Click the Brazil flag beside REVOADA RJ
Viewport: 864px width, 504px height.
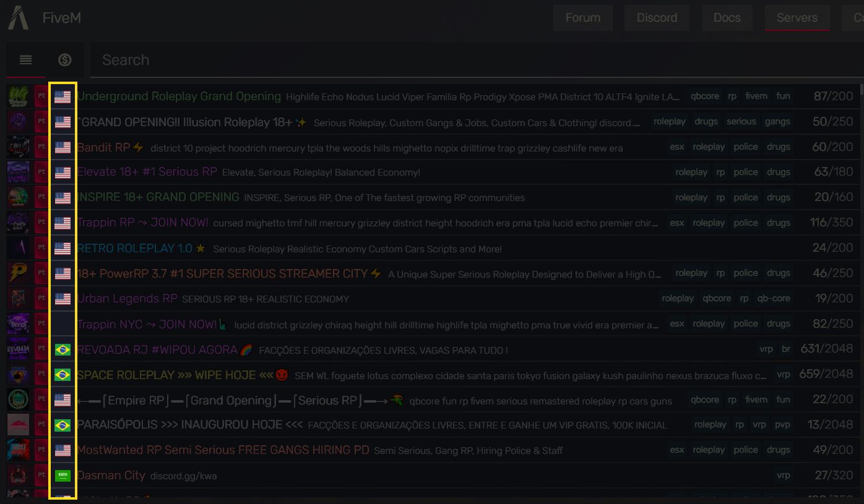click(x=63, y=349)
